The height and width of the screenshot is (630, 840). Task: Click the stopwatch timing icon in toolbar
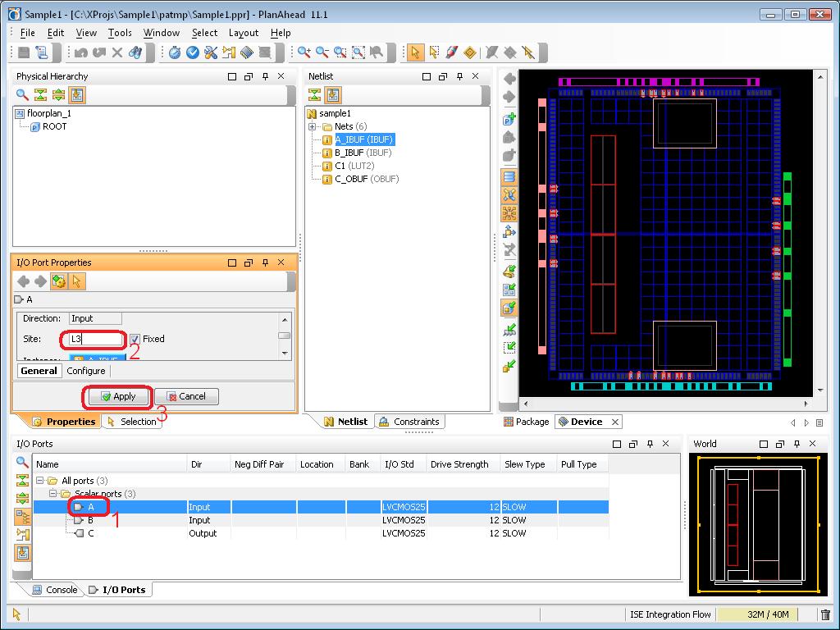click(174, 52)
